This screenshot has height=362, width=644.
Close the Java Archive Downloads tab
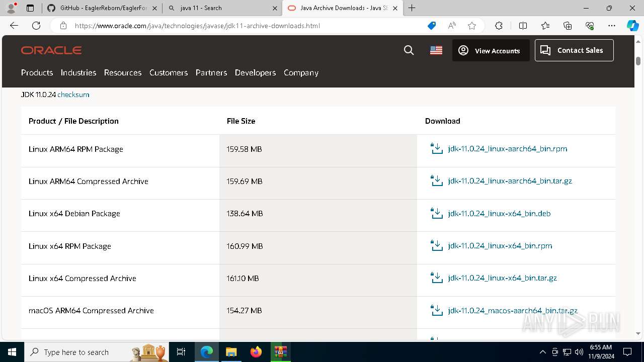pyautogui.click(x=395, y=8)
